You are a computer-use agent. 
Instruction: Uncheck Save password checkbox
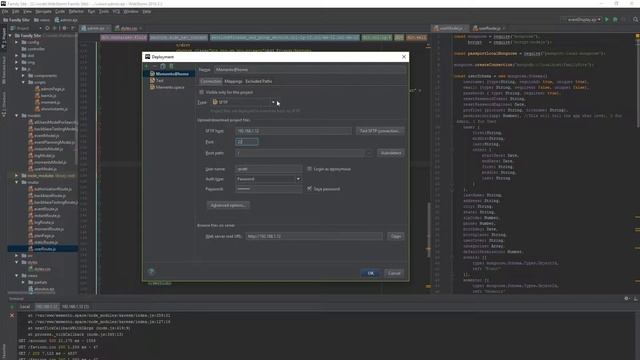309,189
